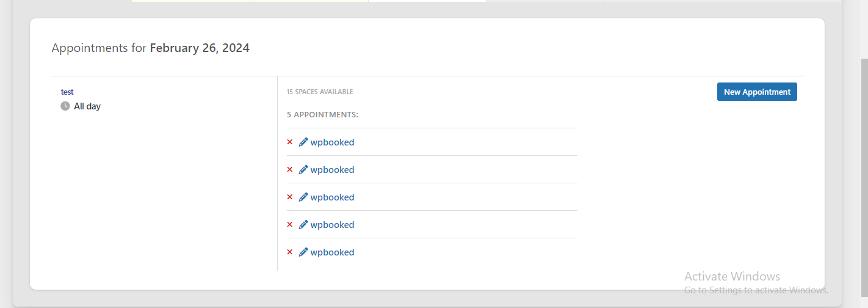Click pencil edit icon of fifth wpbooked appointment

click(x=303, y=252)
